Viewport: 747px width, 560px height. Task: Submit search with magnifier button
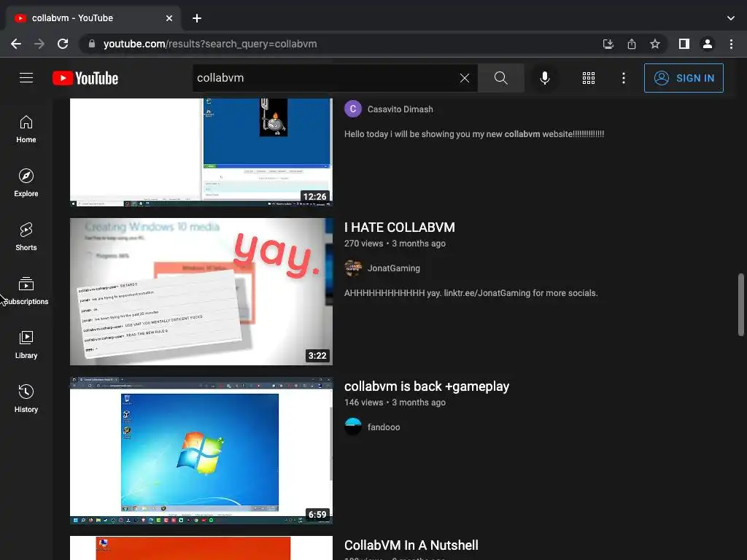[x=500, y=78]
